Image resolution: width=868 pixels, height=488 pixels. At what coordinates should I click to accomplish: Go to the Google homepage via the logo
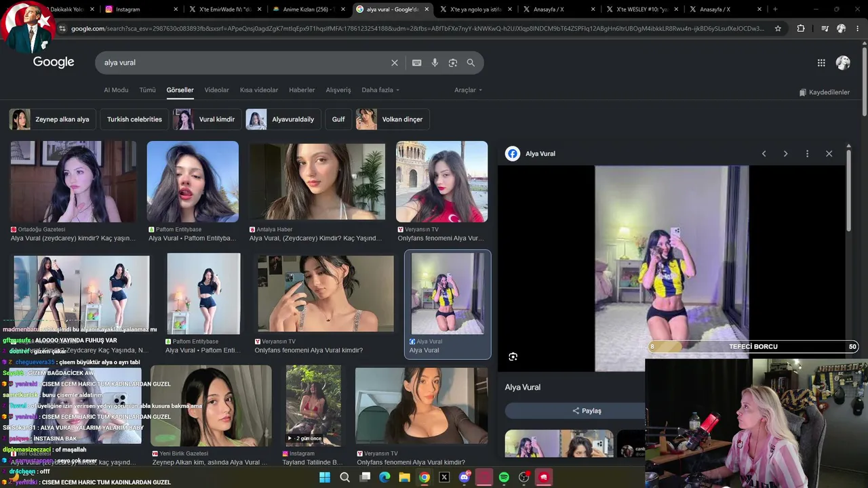pos(54,62)
